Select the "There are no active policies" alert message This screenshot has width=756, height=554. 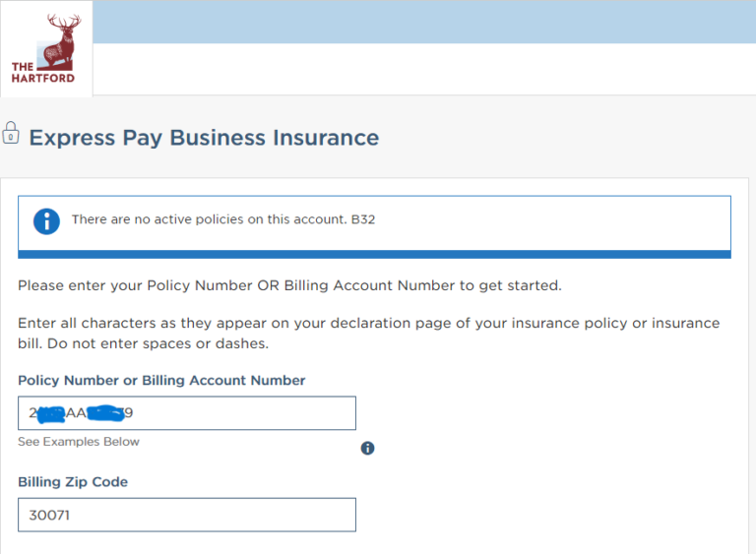coord(209,219)
